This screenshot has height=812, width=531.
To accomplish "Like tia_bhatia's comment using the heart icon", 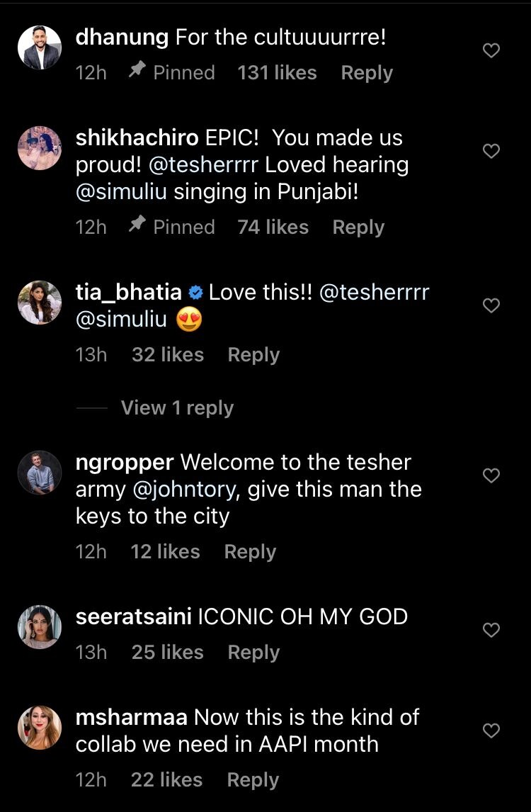I will point(491,305).
